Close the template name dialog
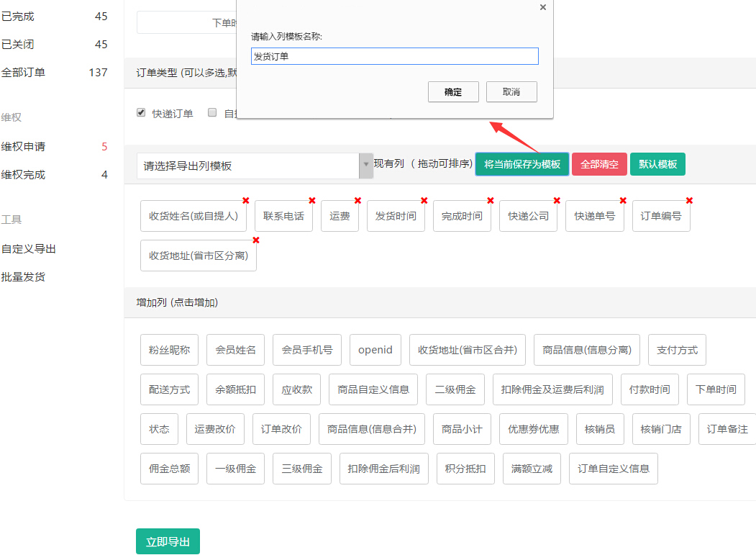The image size is (756, 555). pyautogui.click(x=542, y=7)
